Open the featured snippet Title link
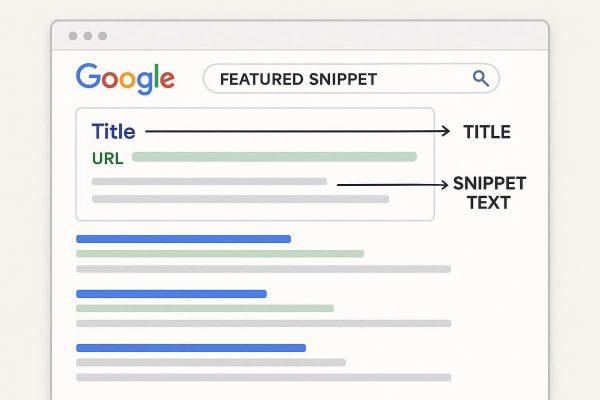This screenshot has width=600, height=400. point(112,131)
